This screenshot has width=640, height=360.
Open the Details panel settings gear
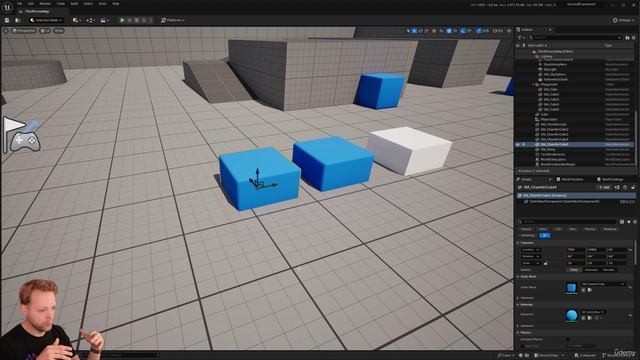[x=635, y=221]
